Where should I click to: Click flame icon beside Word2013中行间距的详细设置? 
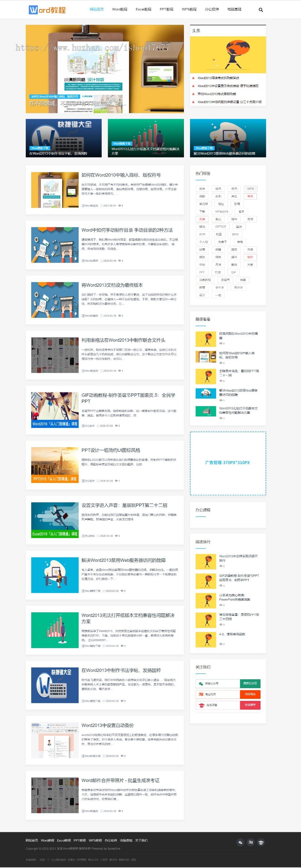coord(193,102)
